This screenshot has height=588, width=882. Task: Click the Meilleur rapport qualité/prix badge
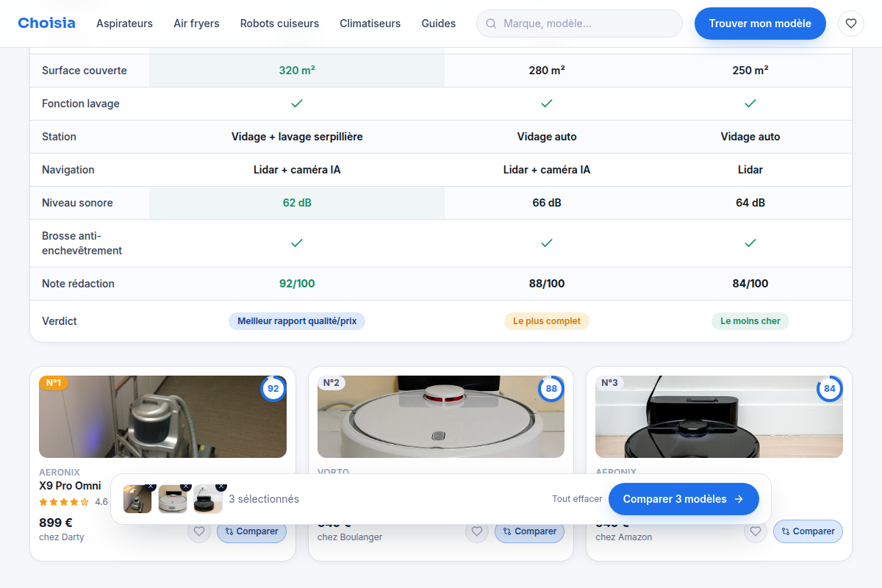click(297, 321)
